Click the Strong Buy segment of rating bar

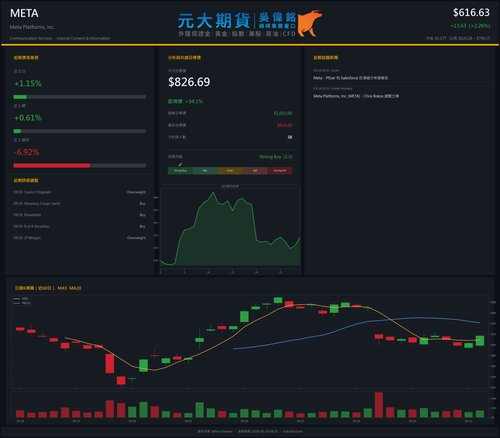(x=180, y=171)
